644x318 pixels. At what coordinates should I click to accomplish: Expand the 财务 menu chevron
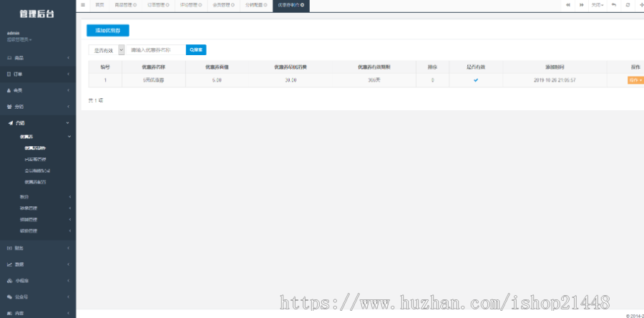[69, 248]
